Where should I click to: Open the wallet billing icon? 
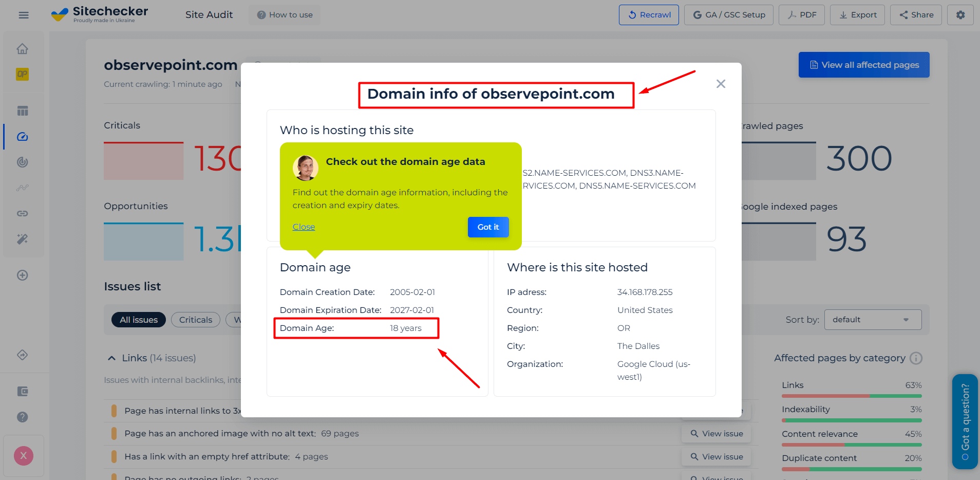[x=22, y=392]
